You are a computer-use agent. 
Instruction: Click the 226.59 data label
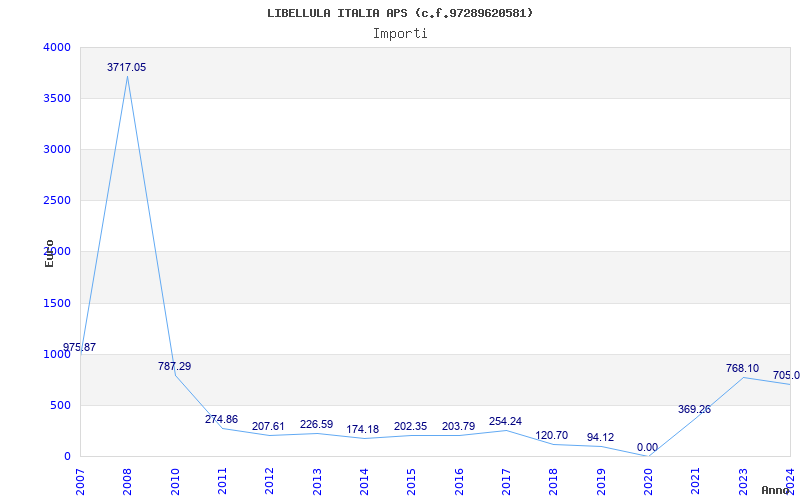[x=316, y=424]
